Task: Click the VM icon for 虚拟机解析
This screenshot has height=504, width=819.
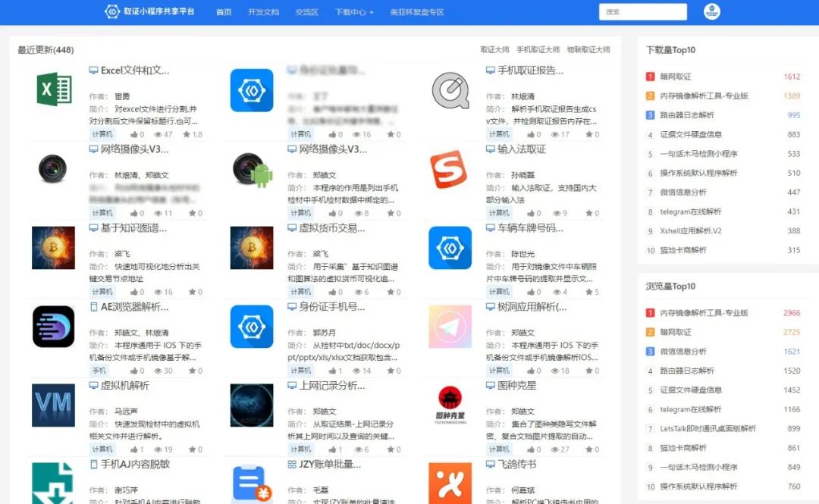Action: (x=53, y=405)
